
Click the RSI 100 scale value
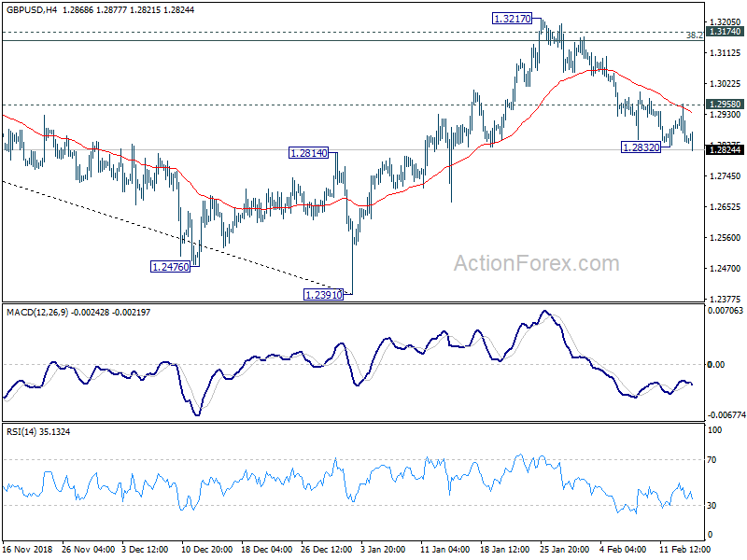715,430
